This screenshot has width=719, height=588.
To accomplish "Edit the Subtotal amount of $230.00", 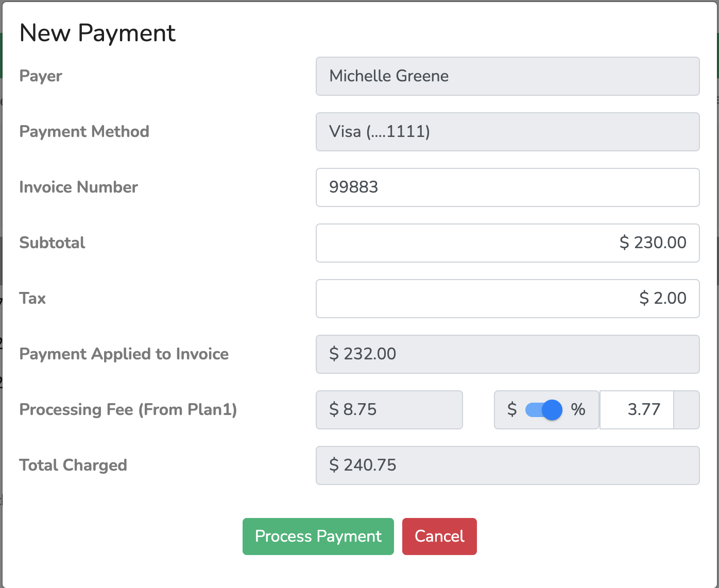I will pyautogui.click(x=507, y=243).
